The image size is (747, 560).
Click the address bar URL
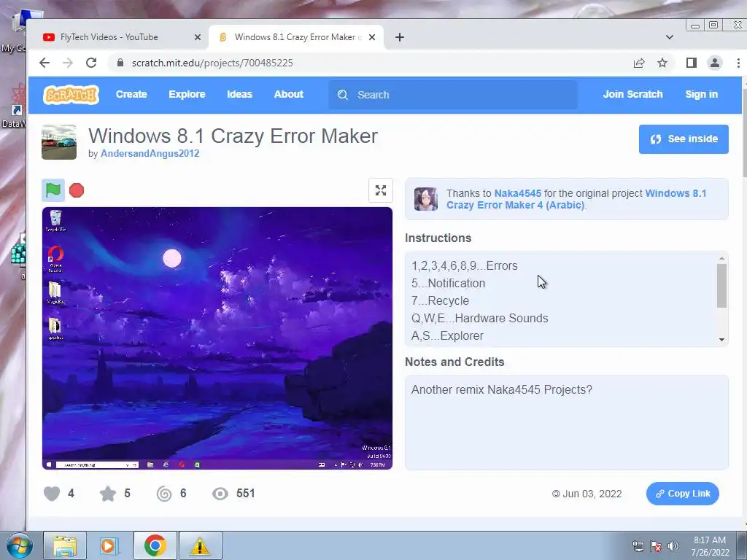click(212, 63)
